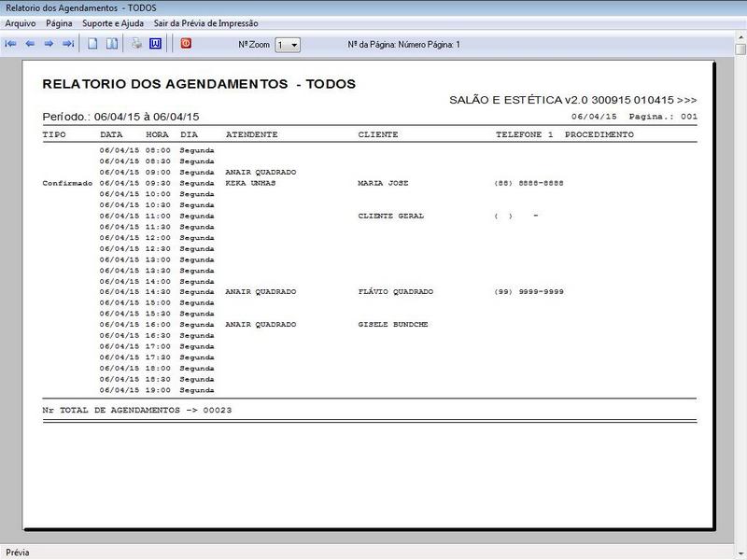Click the next page arrow
Viewport: 747px width, 560px height.
click(x=49, y=44)
